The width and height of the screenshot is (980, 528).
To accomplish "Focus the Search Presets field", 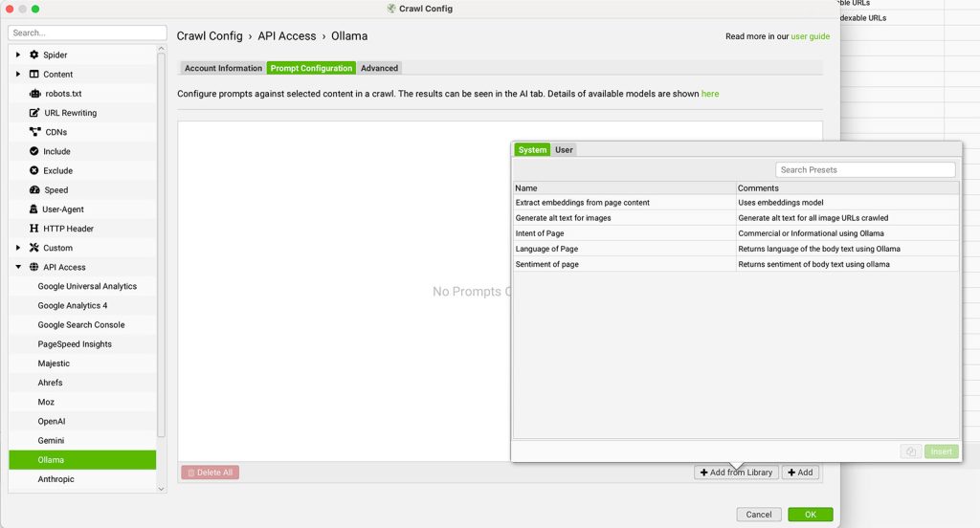I will (865, 170).
